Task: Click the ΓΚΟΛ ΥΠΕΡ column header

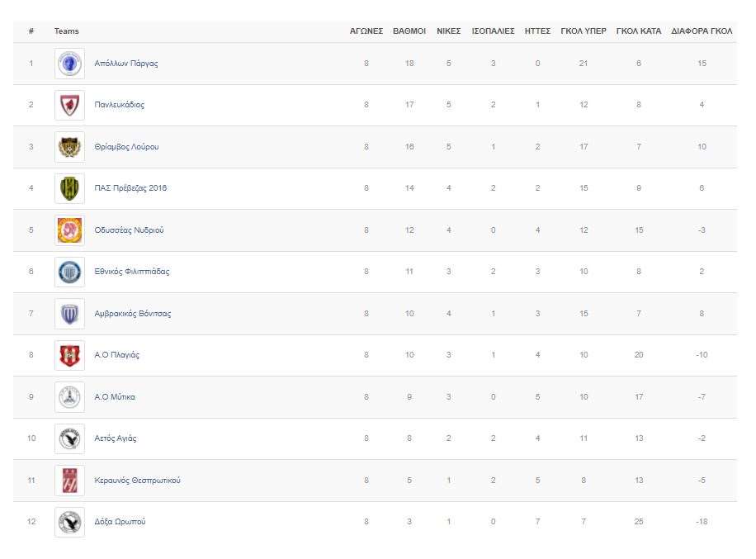Action: pyautogui.click(x=584, y=31)
